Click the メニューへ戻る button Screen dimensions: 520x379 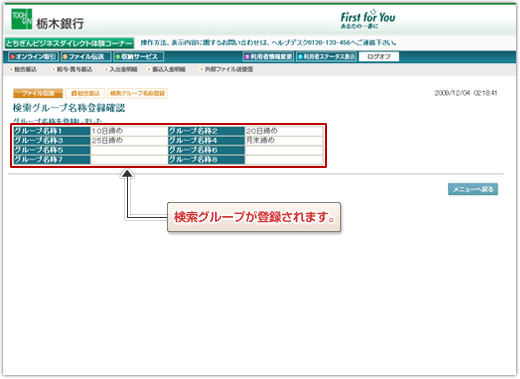click(x=473, y=189)
